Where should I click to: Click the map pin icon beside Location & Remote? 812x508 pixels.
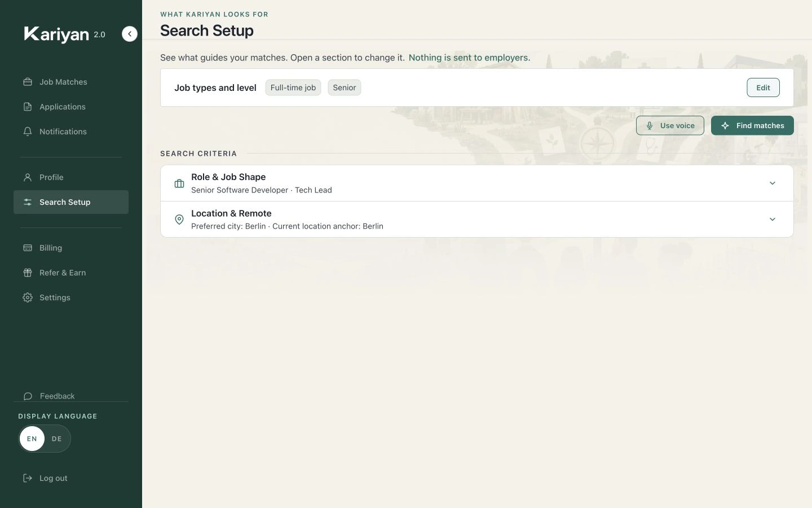click(x=179, y=220)
